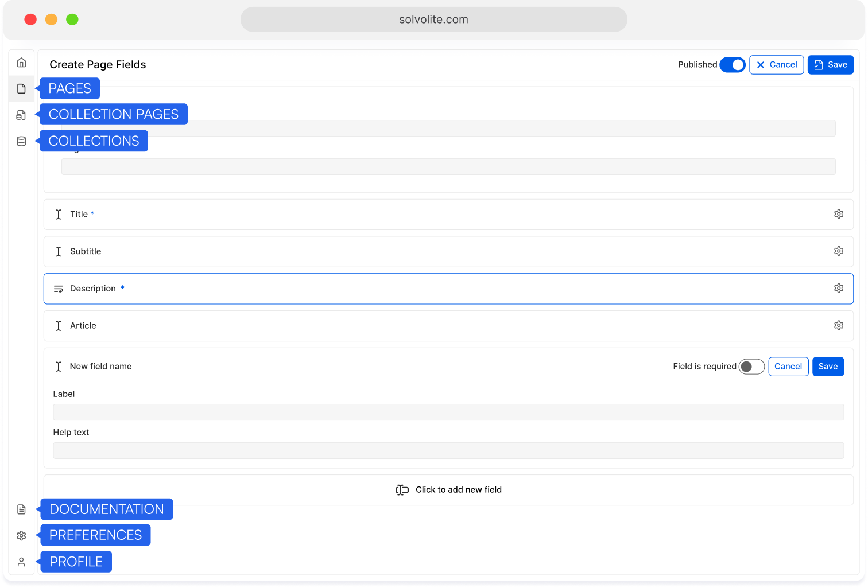
Task: Enable the Field is required toggle
Action: pyautogui.click(x=751, y=366)
